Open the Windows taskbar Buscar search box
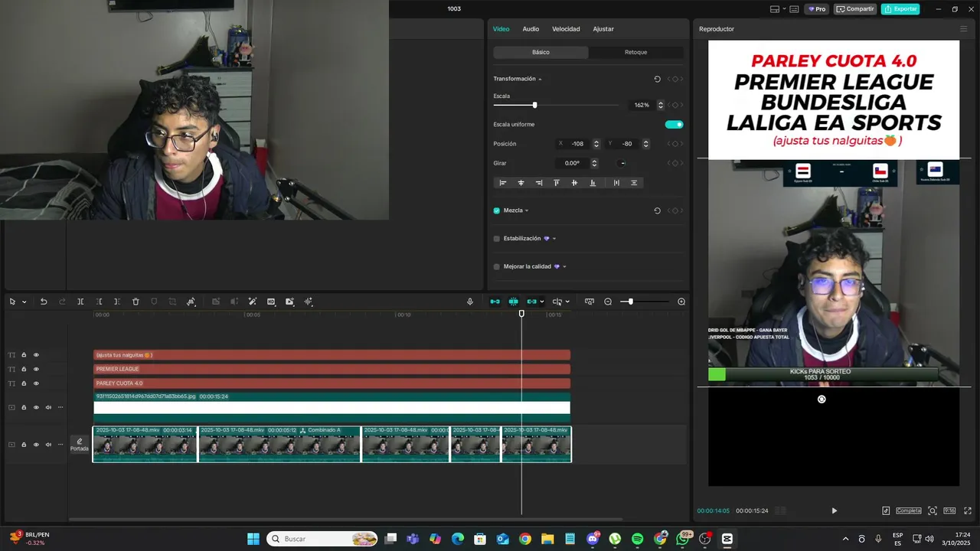 [322, 539]
